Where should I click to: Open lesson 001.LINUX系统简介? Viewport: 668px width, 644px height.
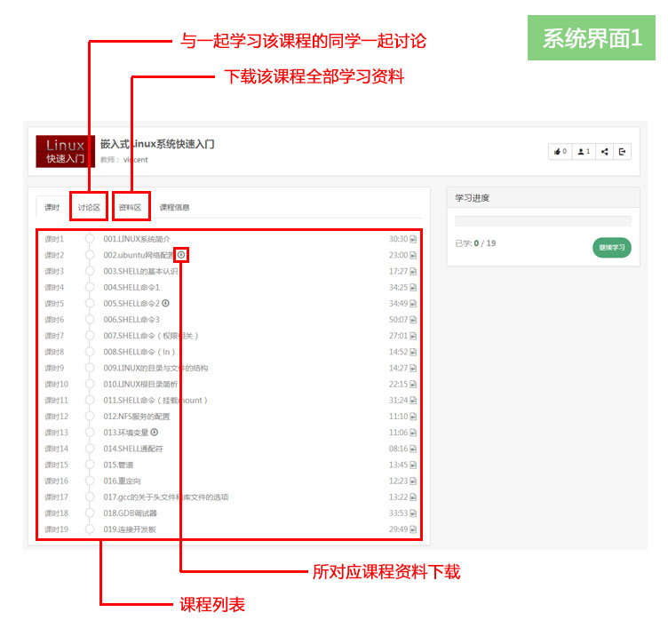click(137, 239)
